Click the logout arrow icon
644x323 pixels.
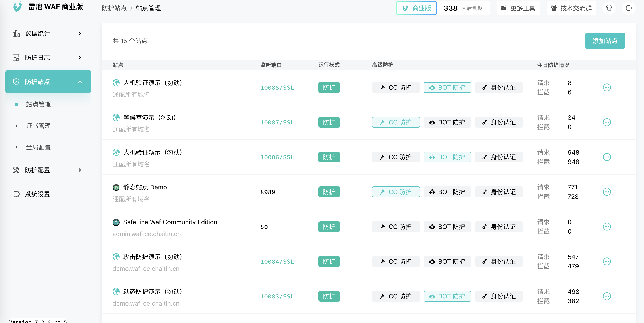coord(629,8)
